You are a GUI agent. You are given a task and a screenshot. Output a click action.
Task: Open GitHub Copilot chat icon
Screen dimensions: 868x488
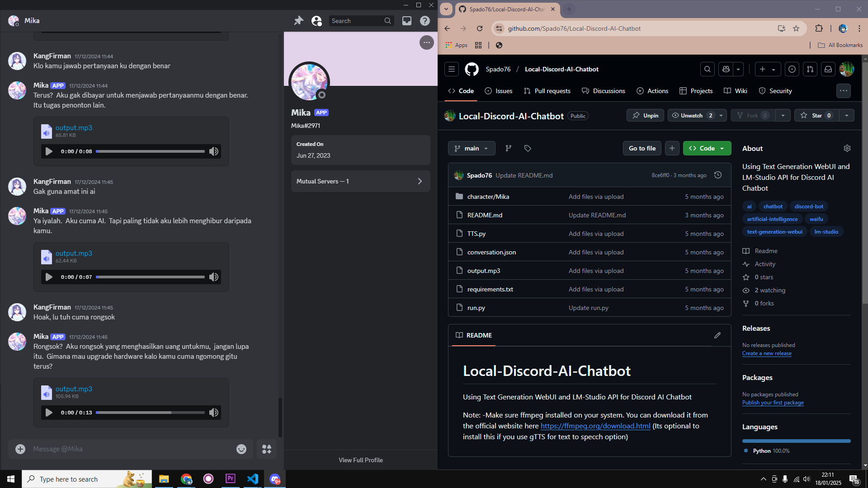tap(726, 69)
